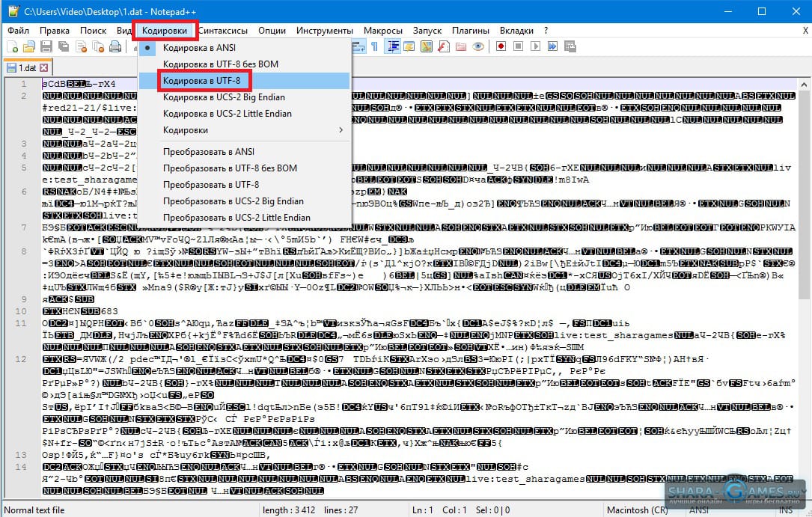812x517 pixels.
Task: Click the Close All toolbar icon
Action: click(98, 46)
